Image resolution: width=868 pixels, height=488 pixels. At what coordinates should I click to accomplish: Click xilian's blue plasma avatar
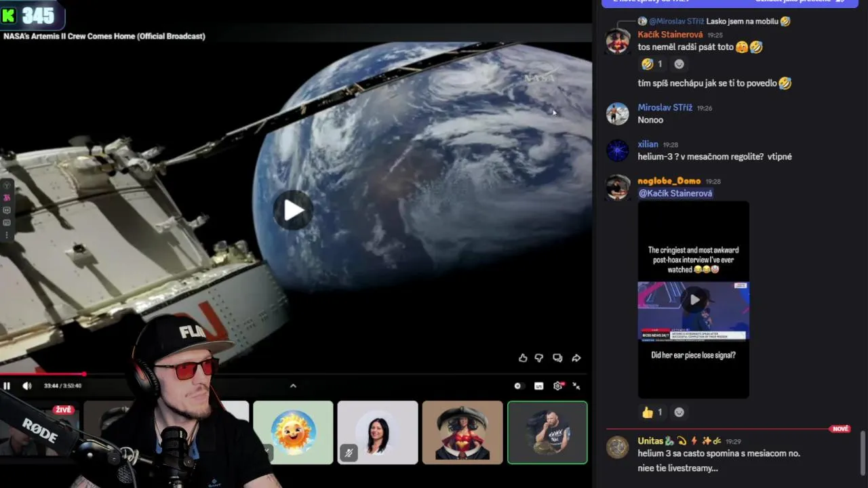point(617,150)
